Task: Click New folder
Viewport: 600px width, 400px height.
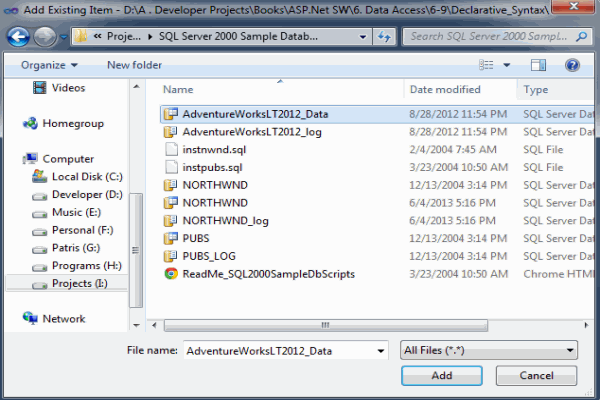Action: (134, 65)
